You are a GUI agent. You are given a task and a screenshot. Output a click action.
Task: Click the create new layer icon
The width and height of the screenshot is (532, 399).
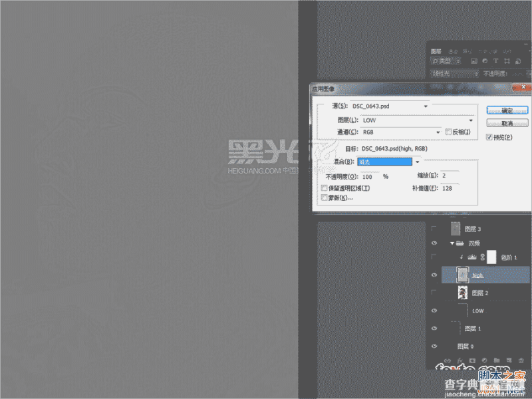[509, 360]
